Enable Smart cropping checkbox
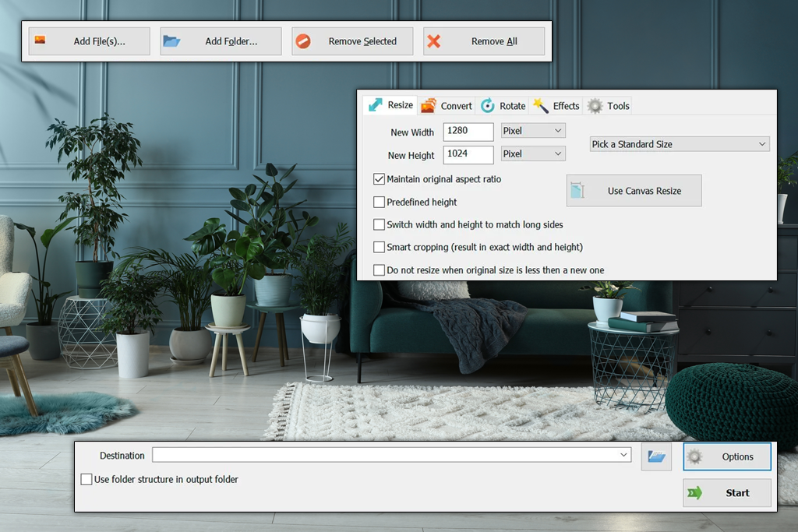Image resolution: width=798 pixels, height=532 pixels. tap(379, 247)
